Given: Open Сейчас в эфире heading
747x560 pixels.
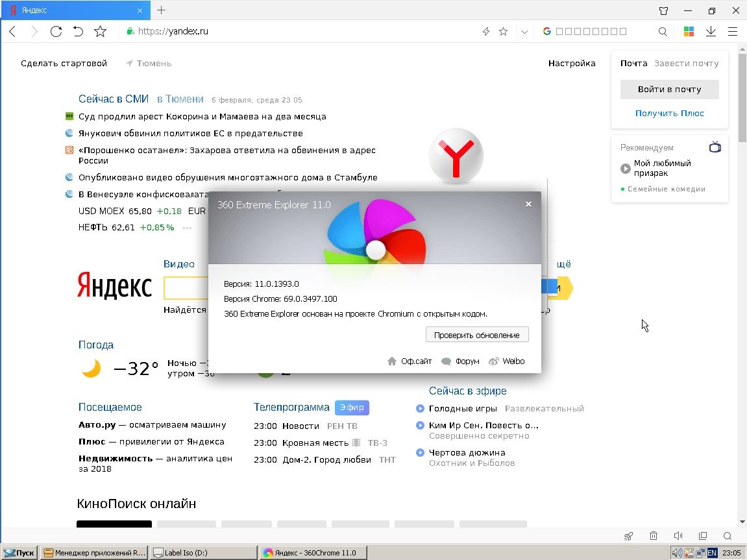Looking at the screenshot, I should pos(467,391).
